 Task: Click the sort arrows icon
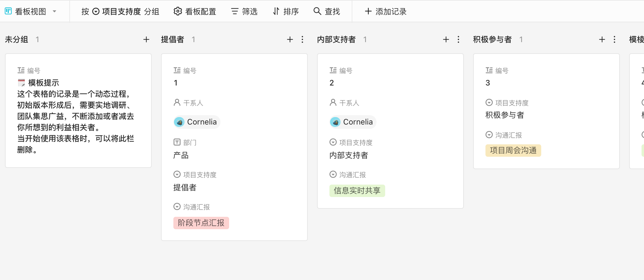276,11
